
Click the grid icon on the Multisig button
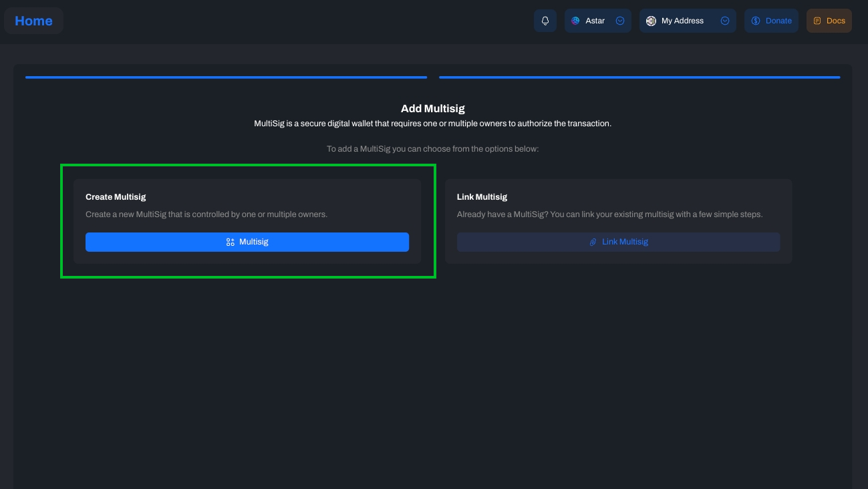231,242
